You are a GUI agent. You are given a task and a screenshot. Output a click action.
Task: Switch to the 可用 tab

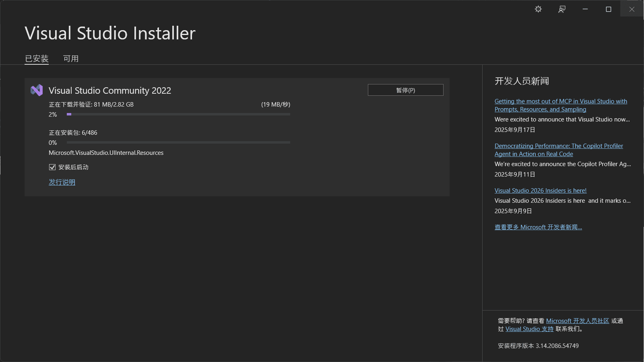point(71,59)
